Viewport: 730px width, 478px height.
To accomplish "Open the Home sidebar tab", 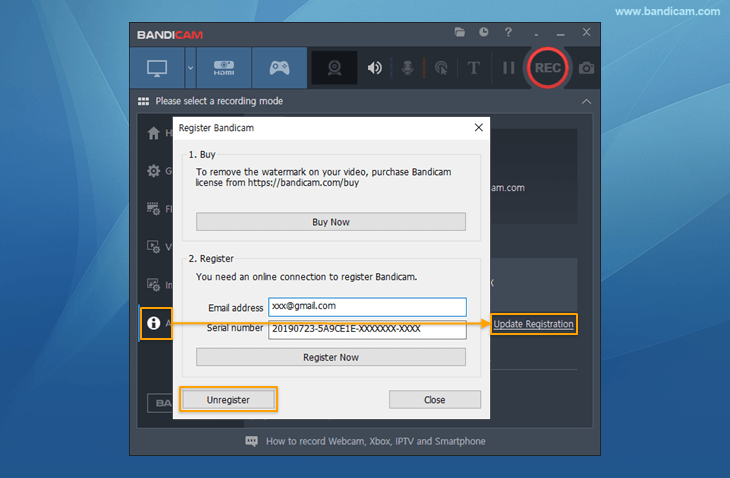I will pyautogui.click(x=155, y=134).
